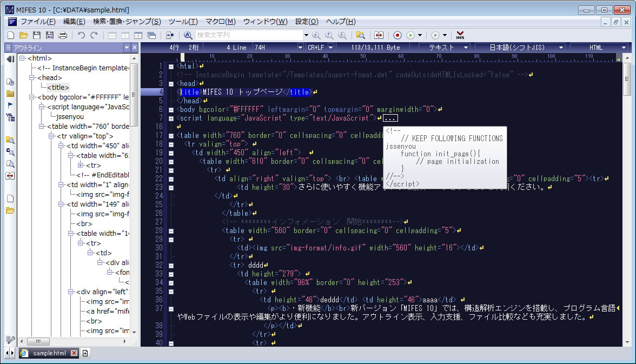Open the マクロ(M) menu

220,22
